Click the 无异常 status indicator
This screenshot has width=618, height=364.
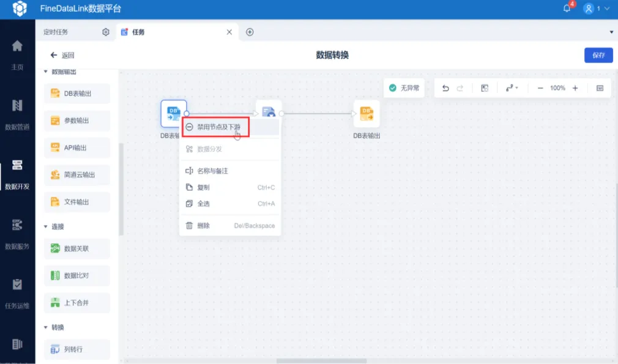(x=404, y=88)
